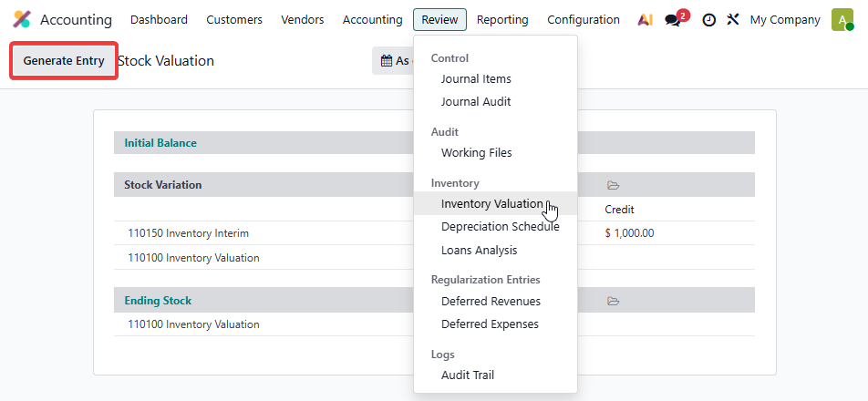Open the chat messages icon
Viewport: 868px width, 401px height.
674,19
